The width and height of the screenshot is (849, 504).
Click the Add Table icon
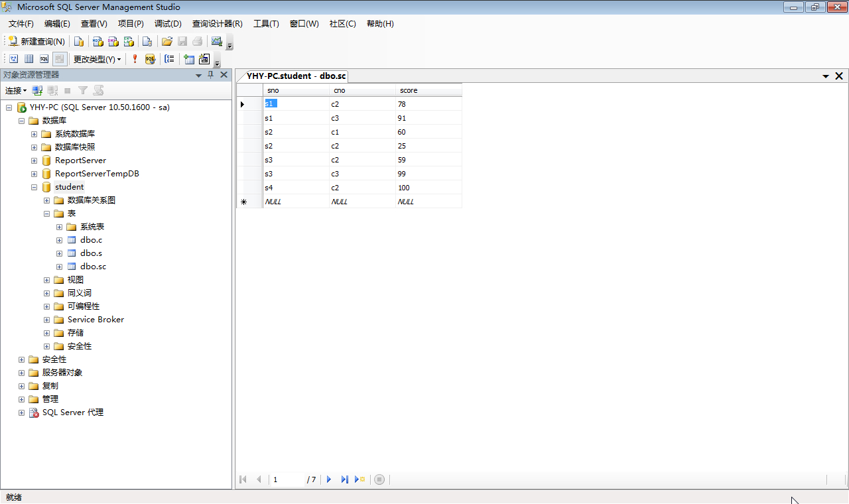pos(189,59)
